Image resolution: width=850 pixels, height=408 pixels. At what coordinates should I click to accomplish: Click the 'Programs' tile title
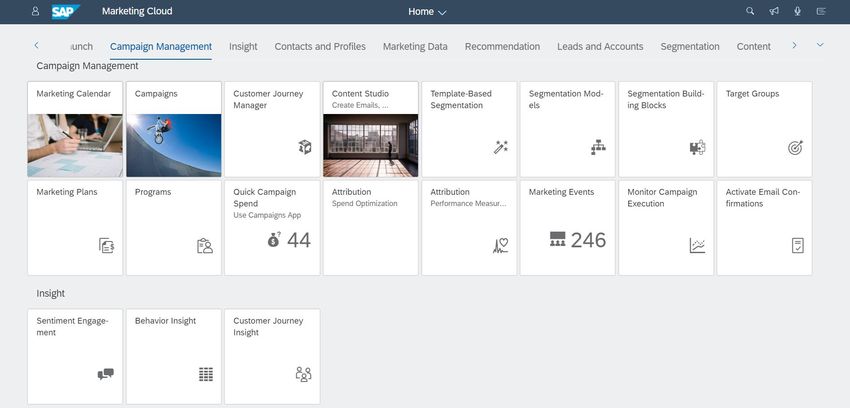(x=153, y=192)
